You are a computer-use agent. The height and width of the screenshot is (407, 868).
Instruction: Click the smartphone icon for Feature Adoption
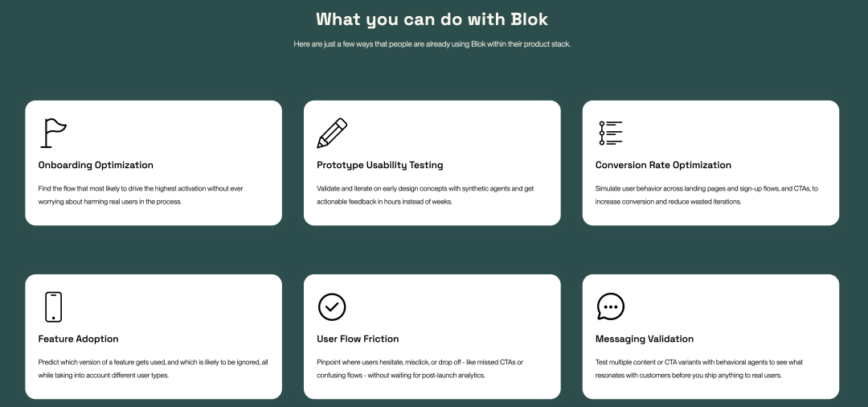pos(53,306)
